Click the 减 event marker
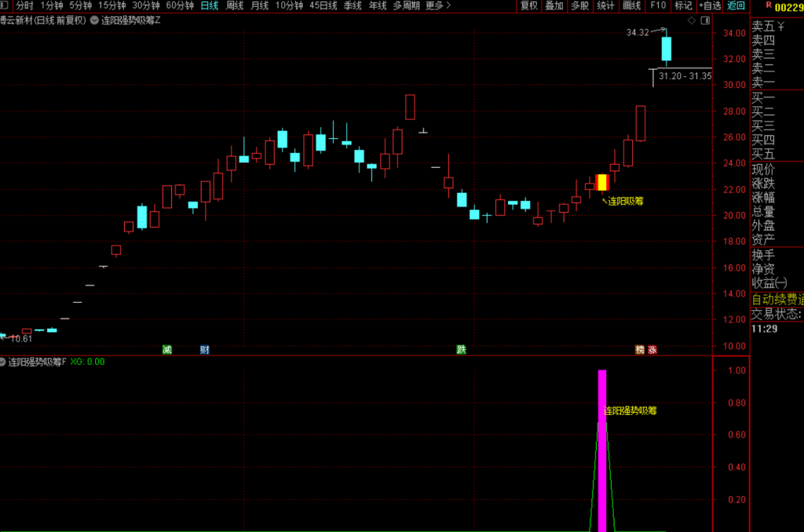Image resolution: width=804 pixels, height=532 pixels. click(x=167, y=349)
